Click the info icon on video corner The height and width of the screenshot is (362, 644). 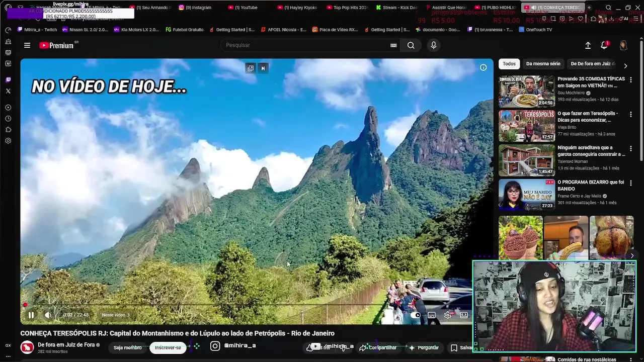483,67
